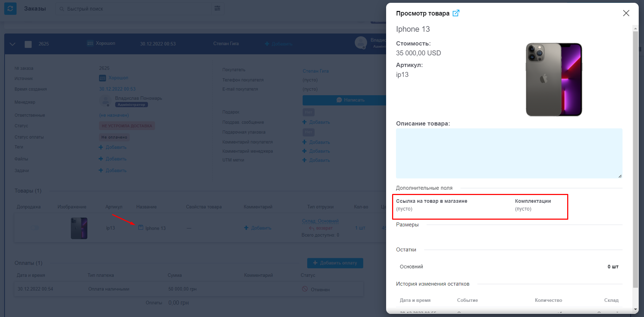The width and height of the screenshot is (644, 317).
Task: Click the Комплектации (пусто) value
Action: (523, 209)
